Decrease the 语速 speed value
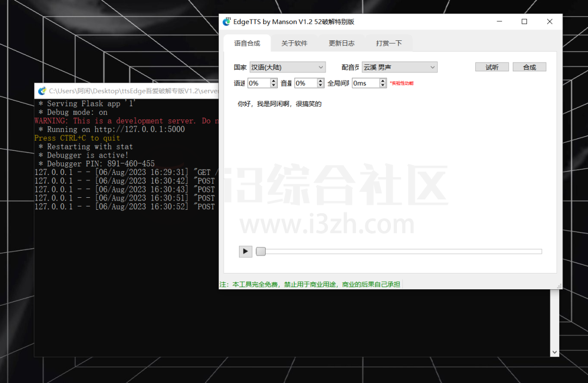Image resolution: width=588 pixels, height=383 pixels. point(274,86)
